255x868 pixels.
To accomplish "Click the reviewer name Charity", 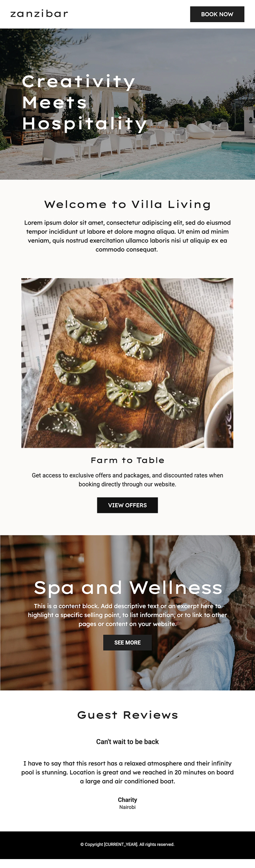I will pos(127,800).
